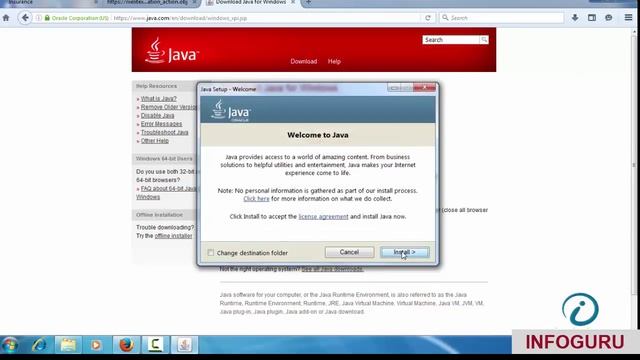Switch to the second https browser tab
This screenshot has width=640, height=360.
151,3
